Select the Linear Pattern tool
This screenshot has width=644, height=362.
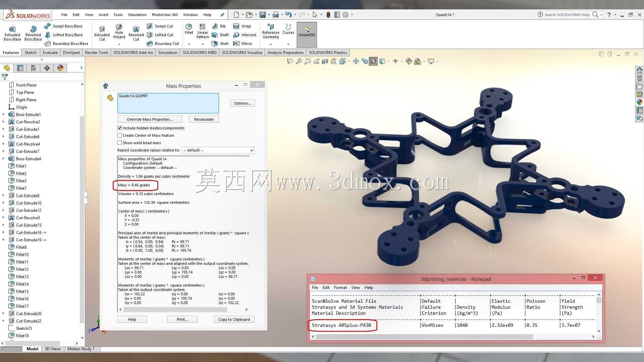[x=203, y=31]
